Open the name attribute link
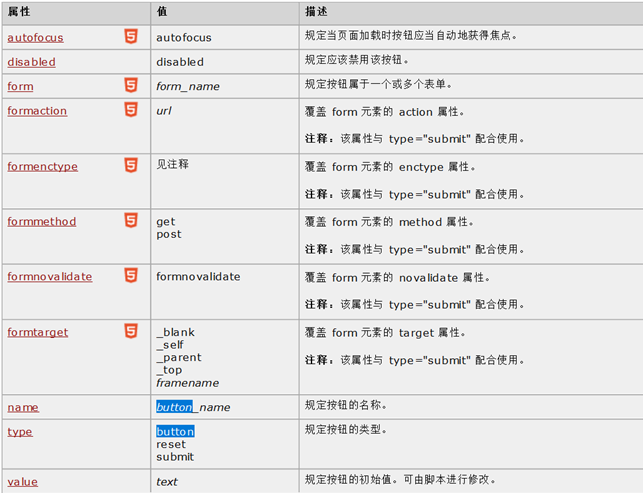 (x=23, y=408)
